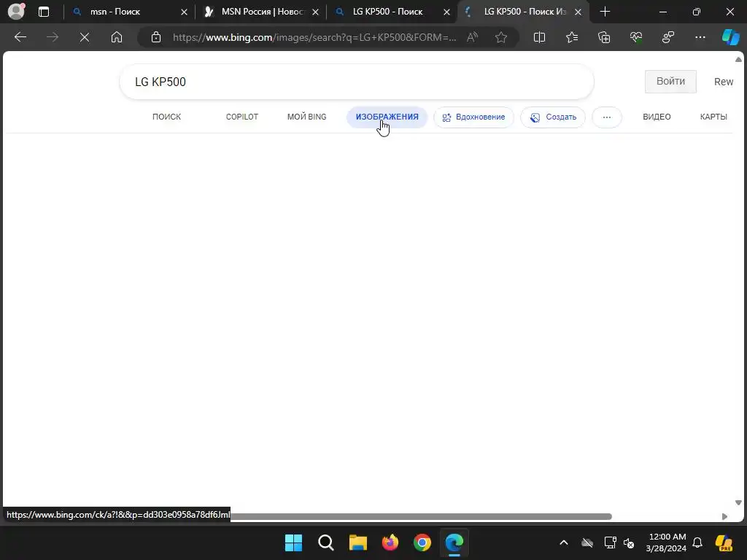Click the Вдохновение button
This screenshot has height=560, width=747.
(473, 117)
